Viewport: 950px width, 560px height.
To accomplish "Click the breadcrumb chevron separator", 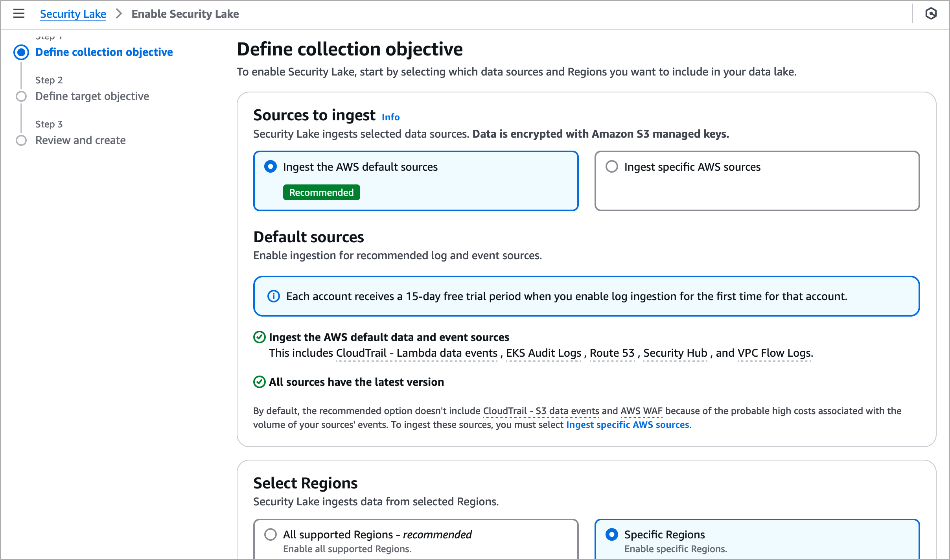I will 119,14.
